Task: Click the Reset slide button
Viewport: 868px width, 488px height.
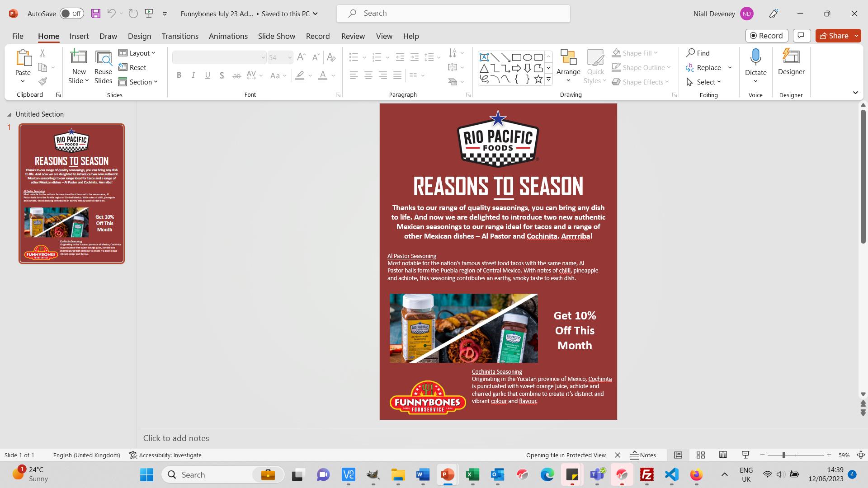Action: coord(132,67)
